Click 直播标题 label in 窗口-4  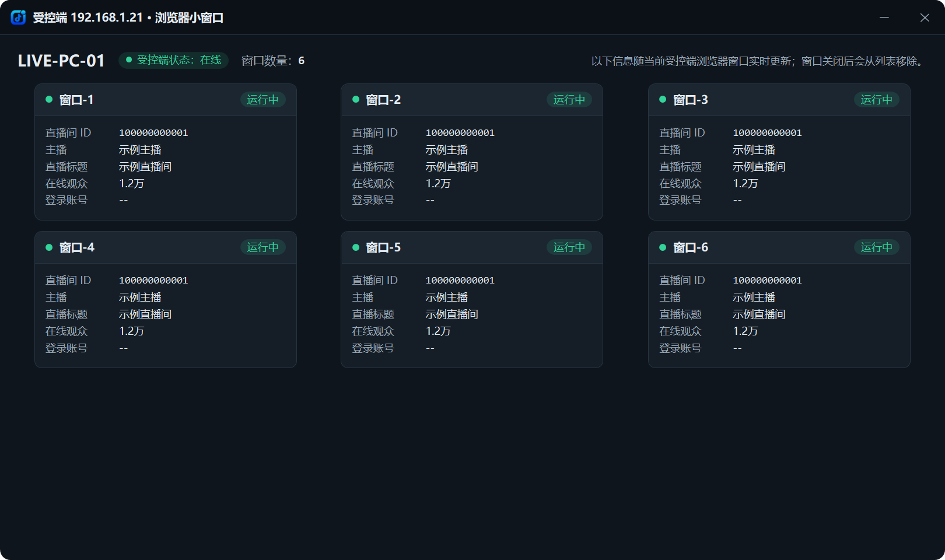tap(66, 314)
